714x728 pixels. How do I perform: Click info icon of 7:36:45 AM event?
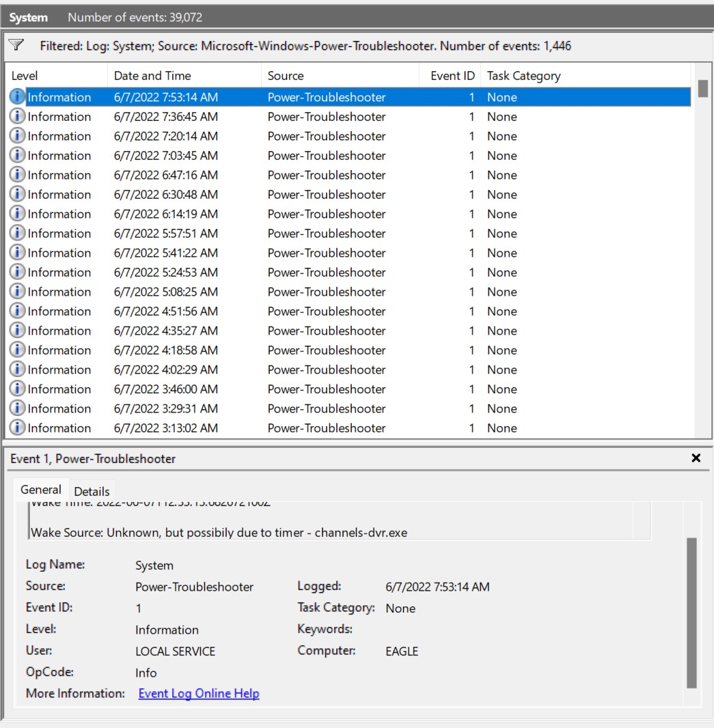coord(17,117)
